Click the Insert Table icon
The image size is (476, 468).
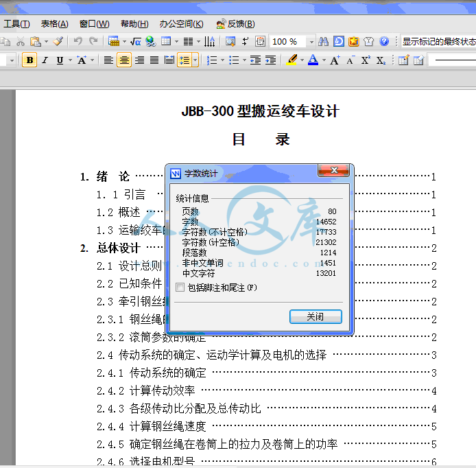(x=114, y=41)
